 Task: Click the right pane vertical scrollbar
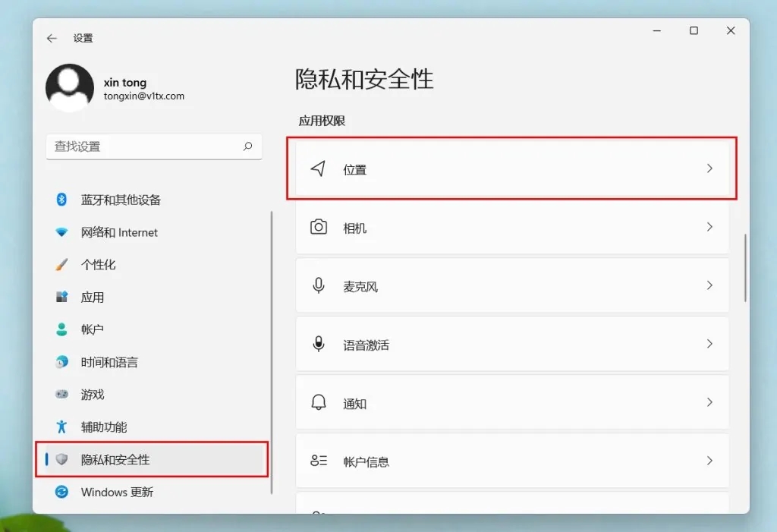point(746,267)
